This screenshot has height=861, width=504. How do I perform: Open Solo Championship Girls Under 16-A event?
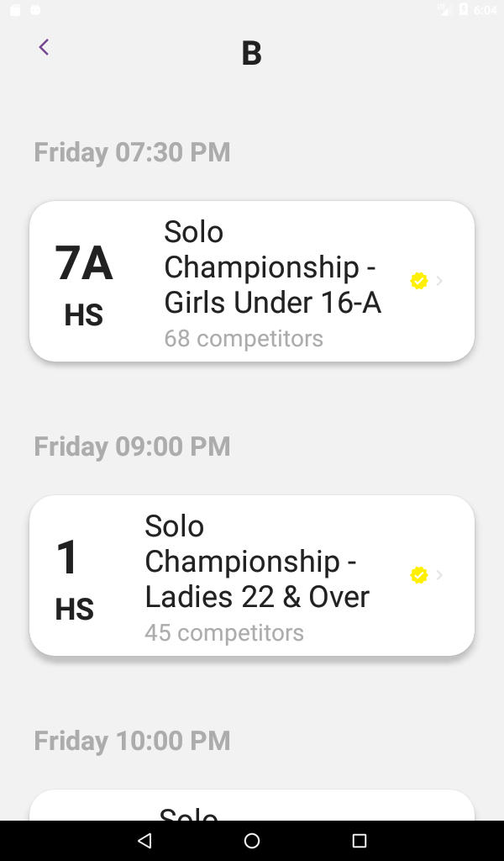point(272,267)
